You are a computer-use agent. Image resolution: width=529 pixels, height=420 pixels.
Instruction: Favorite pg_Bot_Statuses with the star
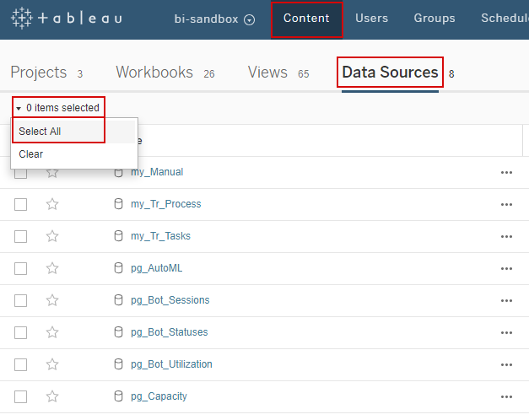pyautogui.click(x=52, y=332)
